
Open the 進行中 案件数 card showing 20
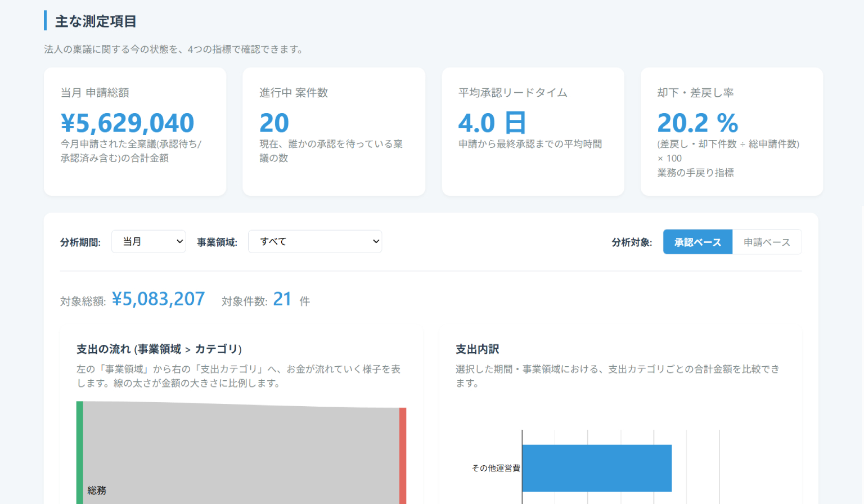[334, 131]
